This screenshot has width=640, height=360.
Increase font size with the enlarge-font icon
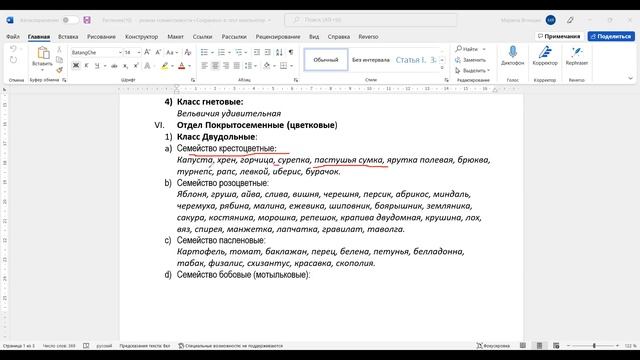[x=147, y=52]
